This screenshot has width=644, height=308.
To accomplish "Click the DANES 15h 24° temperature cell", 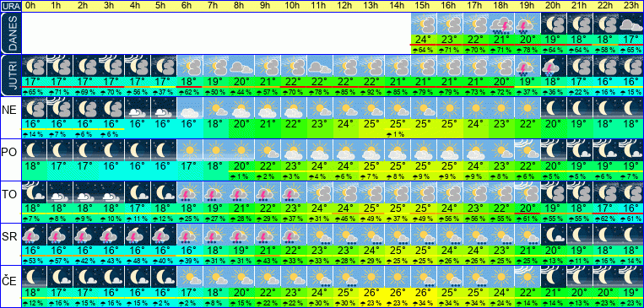I will pos(423,40).
